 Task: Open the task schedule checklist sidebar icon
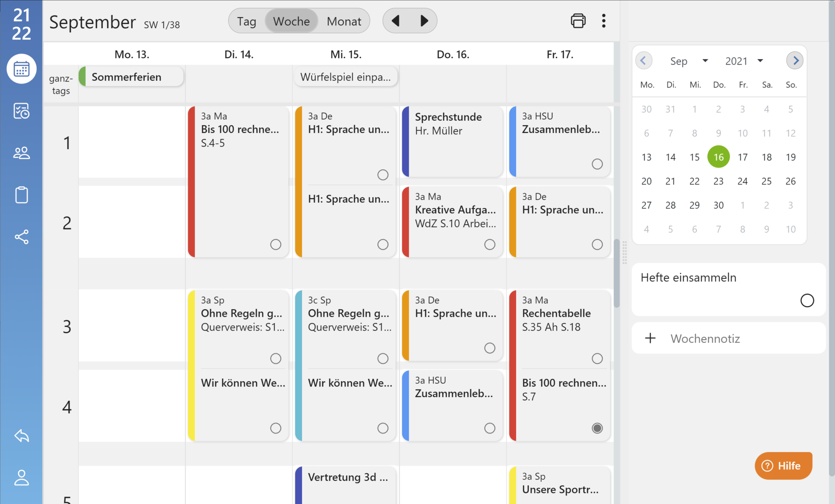tap(22, 111)
